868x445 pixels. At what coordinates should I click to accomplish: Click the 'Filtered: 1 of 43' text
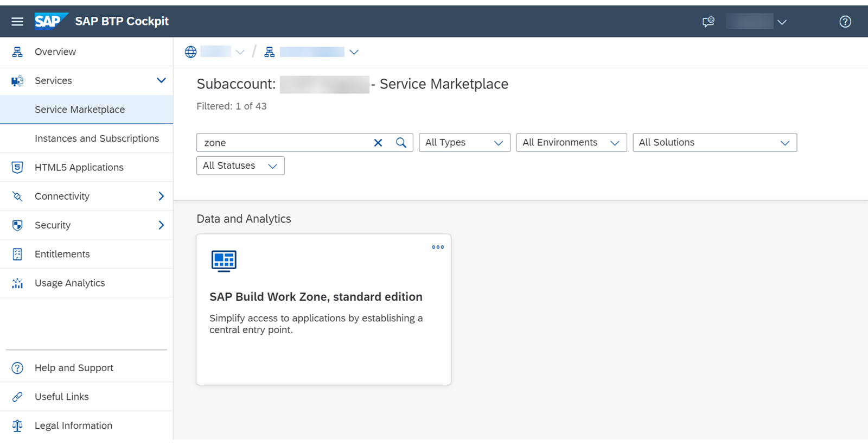click(x=232, y=106)
